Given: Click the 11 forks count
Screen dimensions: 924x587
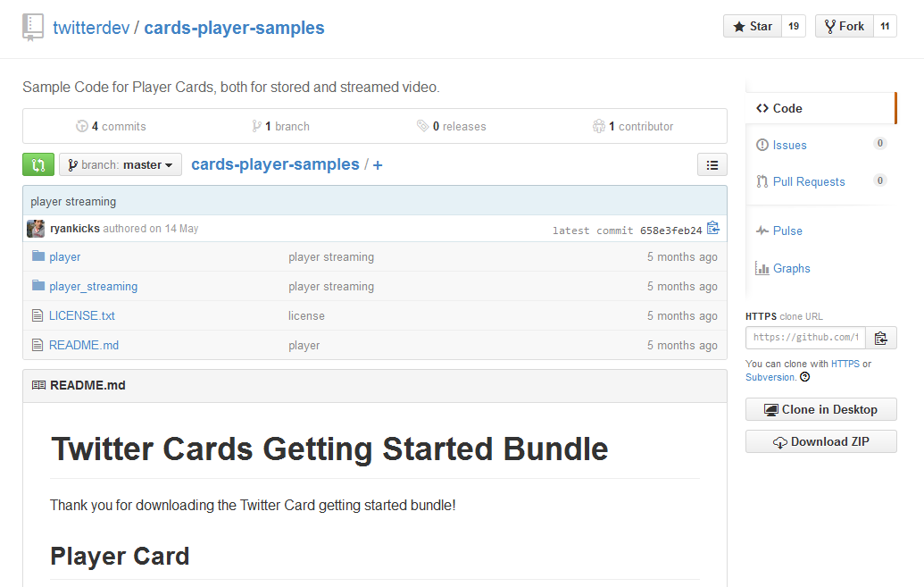Looking at the screenshot, I should pos(885,27).
